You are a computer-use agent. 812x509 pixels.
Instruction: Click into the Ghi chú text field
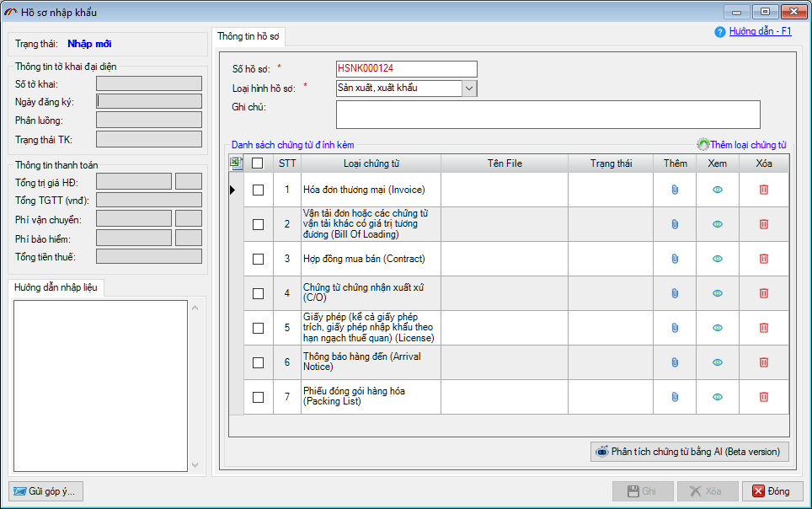point(548,115)
